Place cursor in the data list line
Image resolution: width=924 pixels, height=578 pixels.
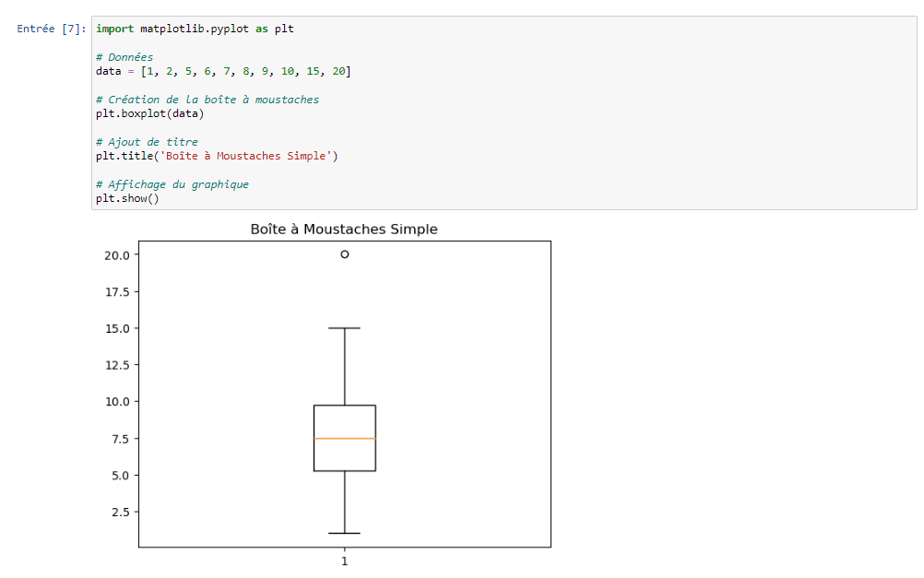pyautogui.click(x=222, y=71)
